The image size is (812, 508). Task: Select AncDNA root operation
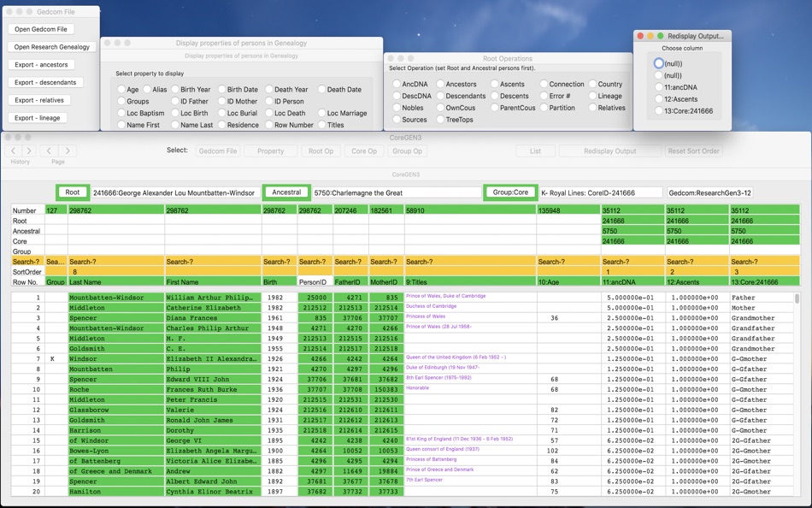[396, 84]
